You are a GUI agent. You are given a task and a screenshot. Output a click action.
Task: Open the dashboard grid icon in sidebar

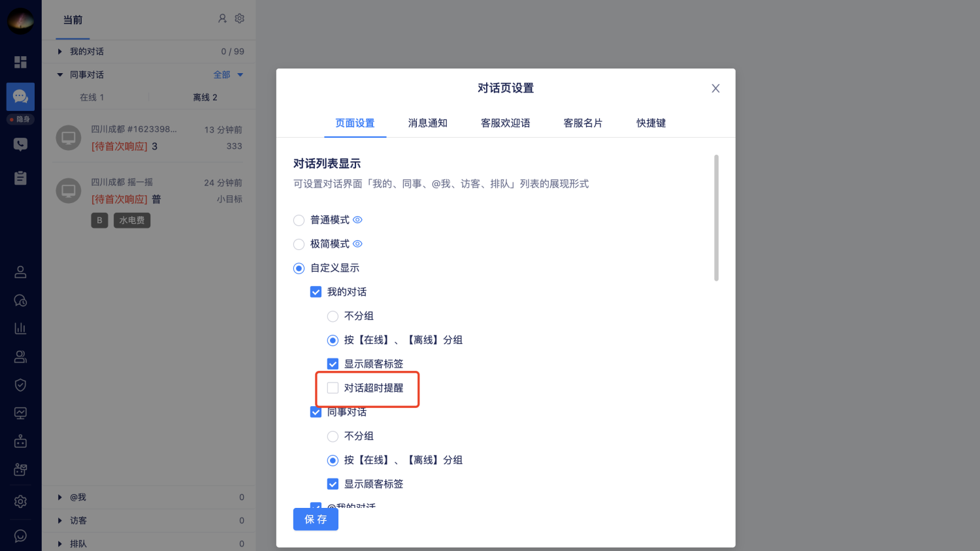point(20,62)
